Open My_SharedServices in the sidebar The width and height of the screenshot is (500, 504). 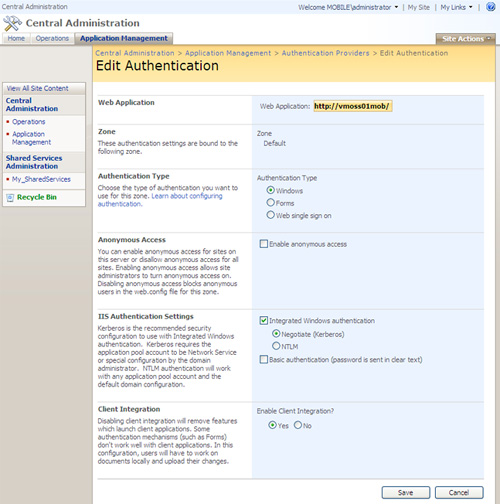tap(41, 179)
